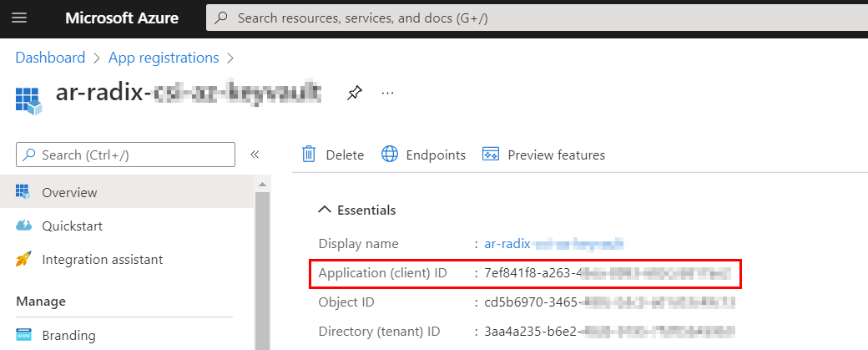Select the Application (client) ID value

point(608,273)
